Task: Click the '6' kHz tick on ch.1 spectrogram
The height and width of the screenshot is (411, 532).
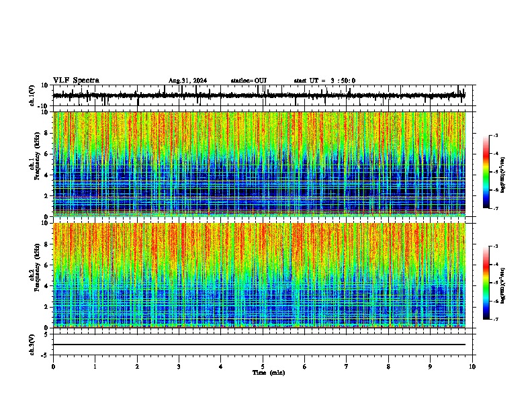Action: click(x=47, y=154)
